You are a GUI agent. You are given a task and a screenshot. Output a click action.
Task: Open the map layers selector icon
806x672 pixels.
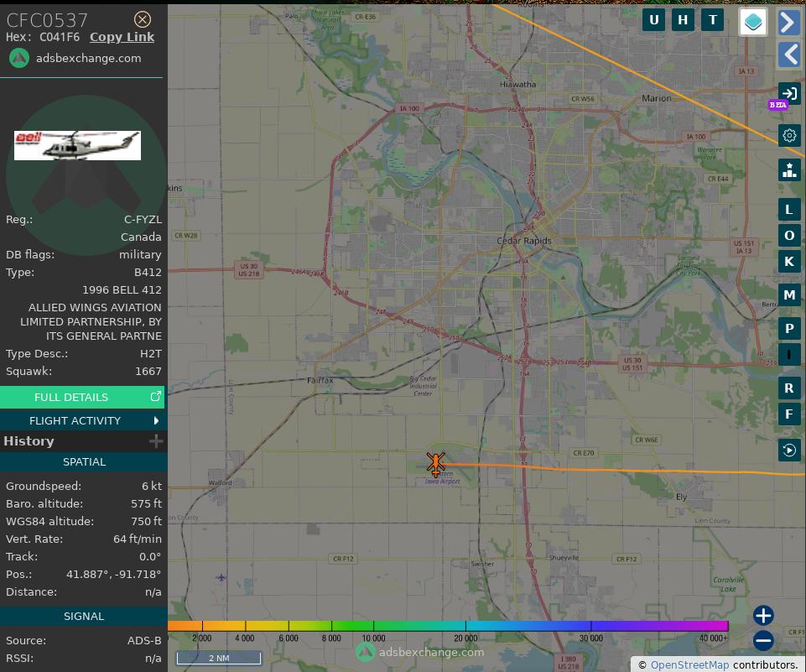click(x=753, y=22)
